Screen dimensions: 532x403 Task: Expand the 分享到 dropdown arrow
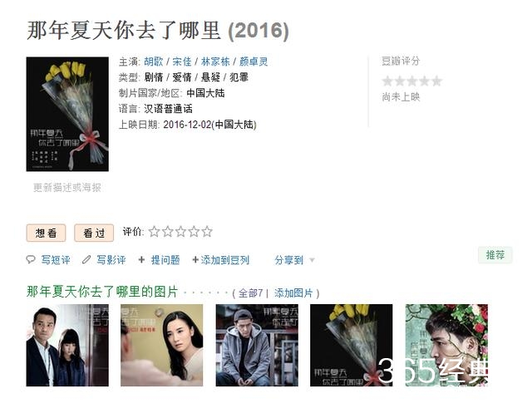[313, 260]
